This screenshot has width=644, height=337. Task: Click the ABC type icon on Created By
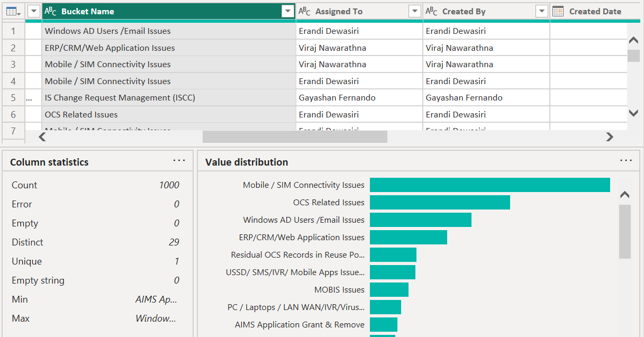[x=432, y=11]
